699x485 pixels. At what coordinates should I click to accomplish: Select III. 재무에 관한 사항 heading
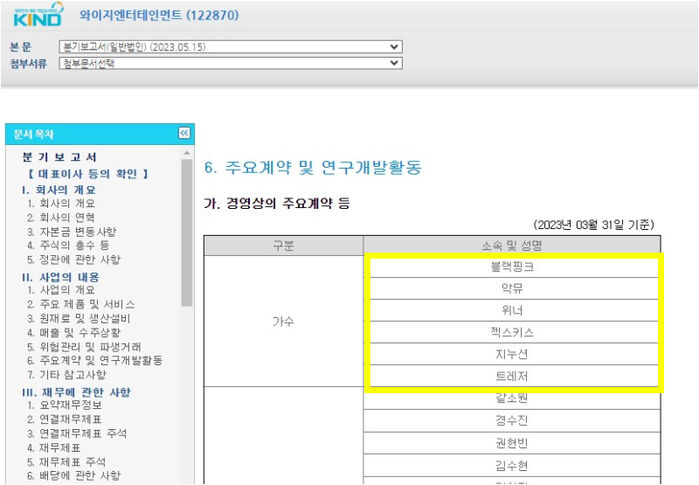(x=76, y=392)
